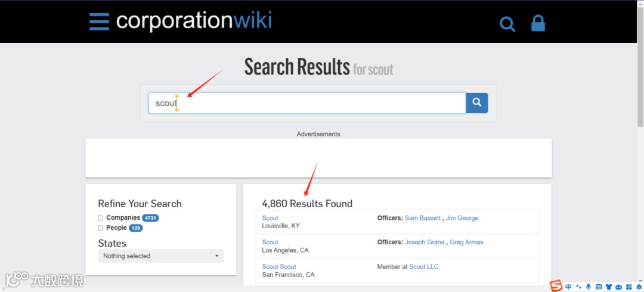Screen dimensions: 644x292
Task: Click the 4,860 Results Found heading
Action: point(307,204)
